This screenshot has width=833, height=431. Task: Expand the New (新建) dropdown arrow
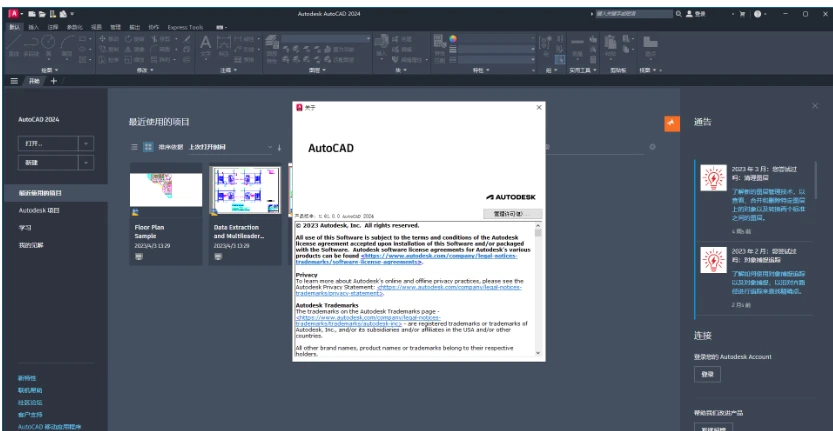[x=86, y=163]
